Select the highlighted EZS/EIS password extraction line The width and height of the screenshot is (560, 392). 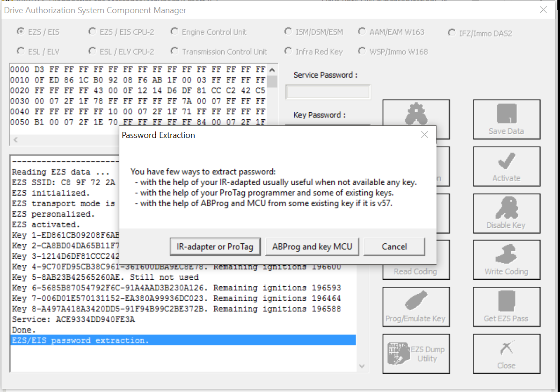[x=182, y=341]
